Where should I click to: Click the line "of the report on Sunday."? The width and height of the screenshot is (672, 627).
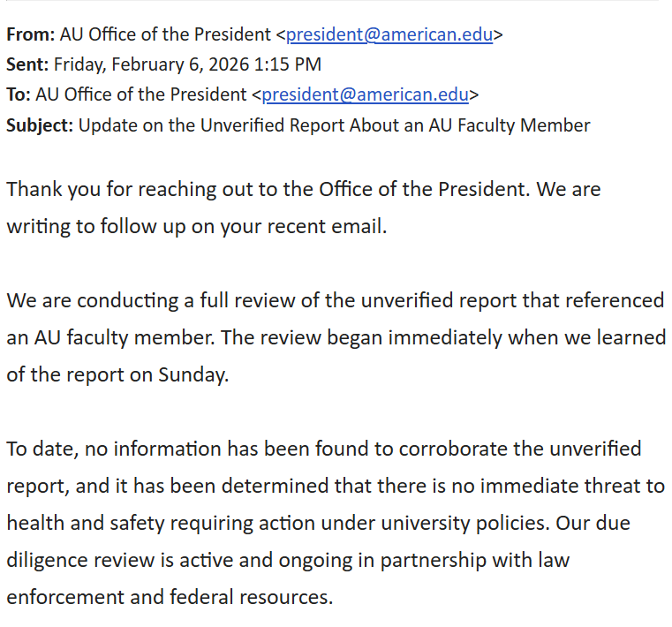[117, 374]
